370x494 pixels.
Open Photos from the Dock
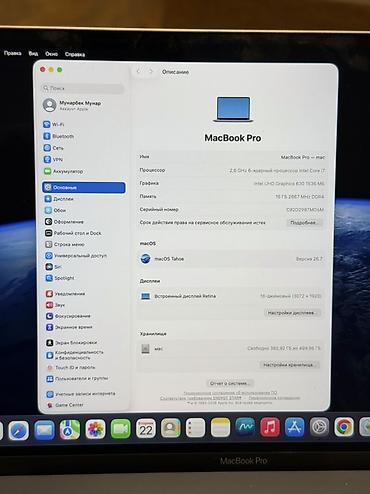coord(95,429)
